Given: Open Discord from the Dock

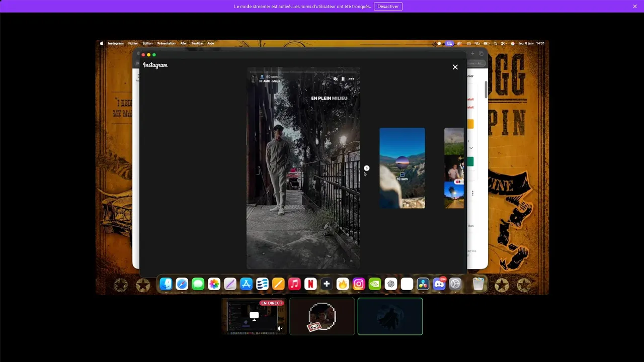Looking at the screenshot, I should point(439,284).
